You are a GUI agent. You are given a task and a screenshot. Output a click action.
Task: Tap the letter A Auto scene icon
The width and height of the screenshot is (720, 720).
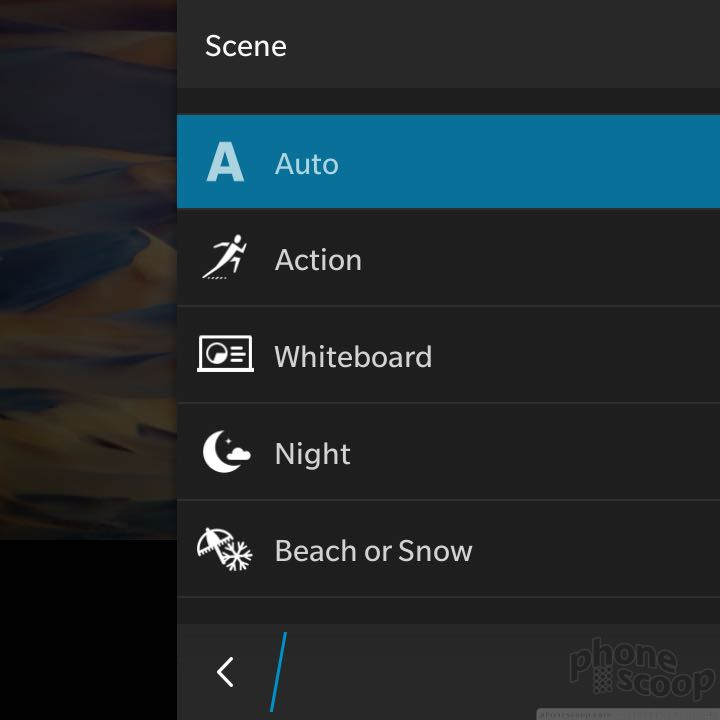pos(225,162)
